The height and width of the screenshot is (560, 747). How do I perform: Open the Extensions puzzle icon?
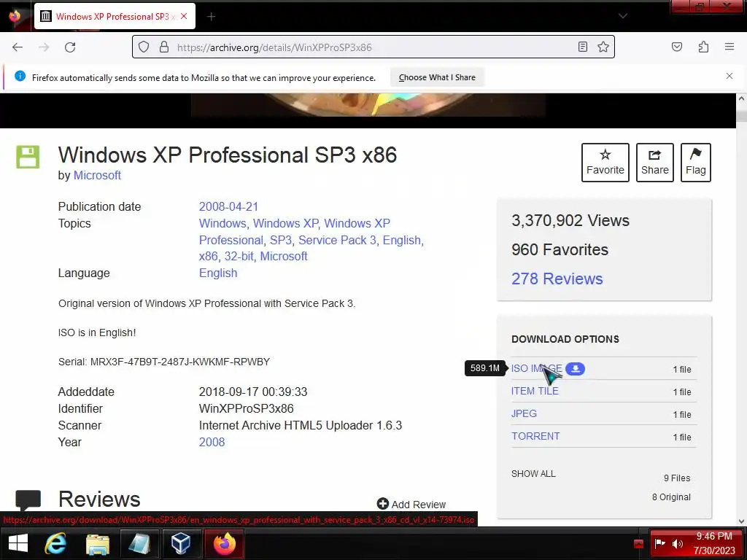pos(703,47)
